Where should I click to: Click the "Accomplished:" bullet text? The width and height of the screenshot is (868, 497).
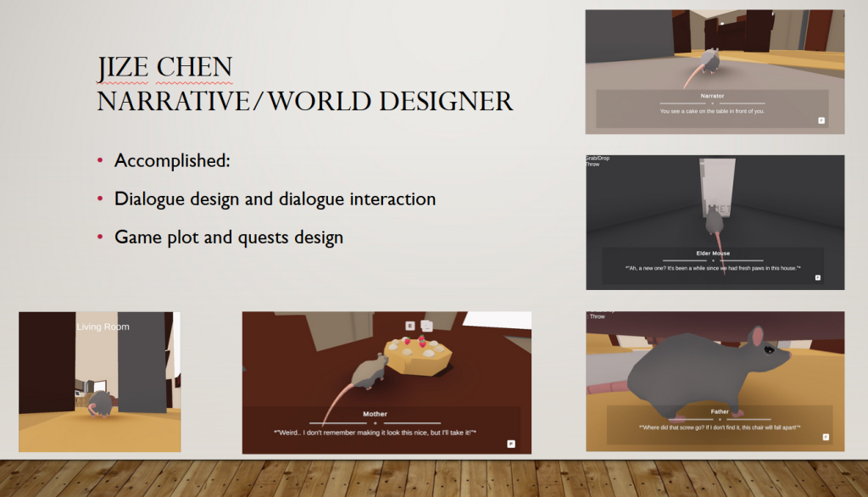coord(172,160)
